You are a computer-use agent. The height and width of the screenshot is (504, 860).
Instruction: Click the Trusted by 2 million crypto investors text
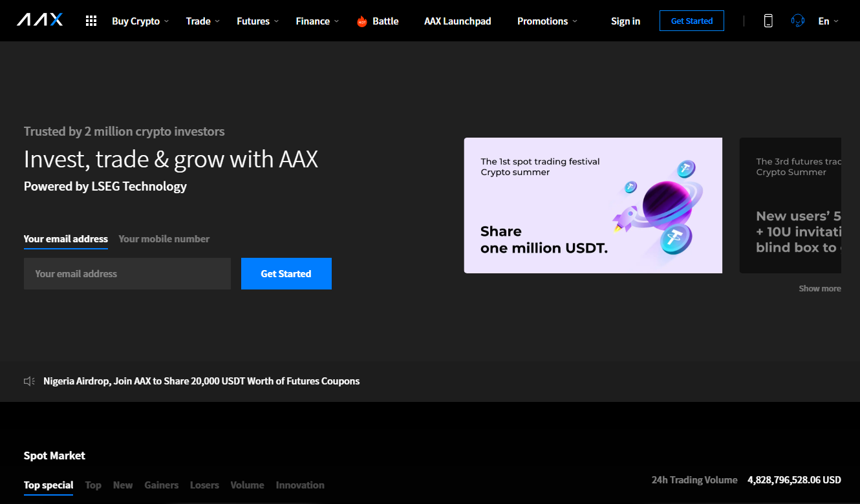tap(124, 131)
